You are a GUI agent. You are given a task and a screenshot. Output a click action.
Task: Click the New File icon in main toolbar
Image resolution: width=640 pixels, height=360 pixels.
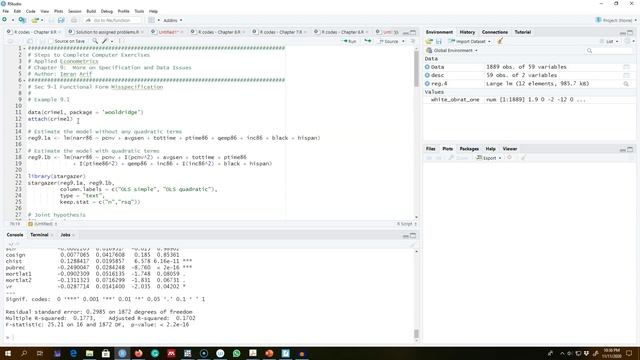(4, 20)
